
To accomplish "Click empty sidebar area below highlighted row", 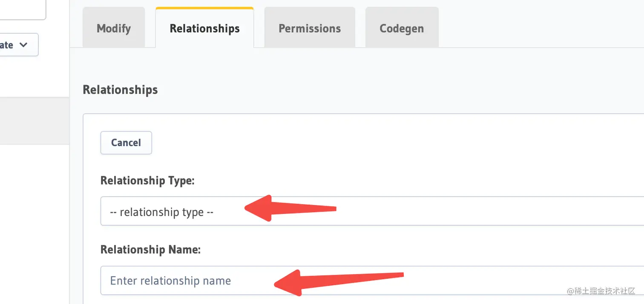I will pos(34,221).
